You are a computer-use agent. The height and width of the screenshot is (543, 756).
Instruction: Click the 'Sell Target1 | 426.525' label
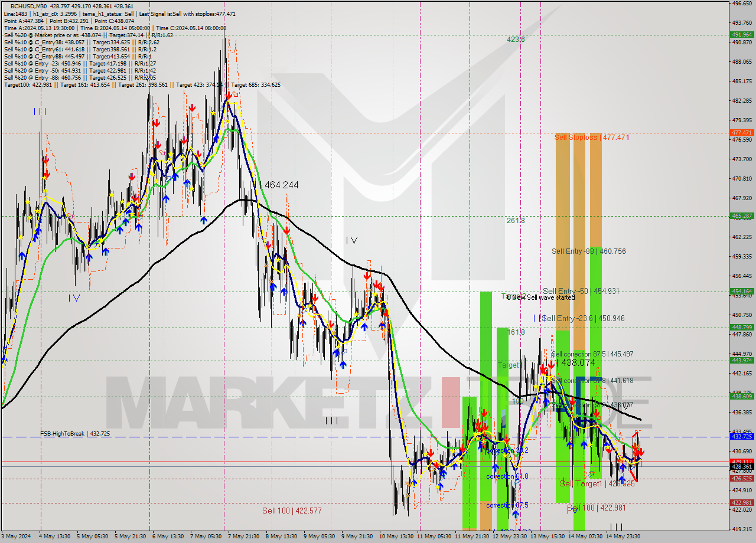(597, 484)
